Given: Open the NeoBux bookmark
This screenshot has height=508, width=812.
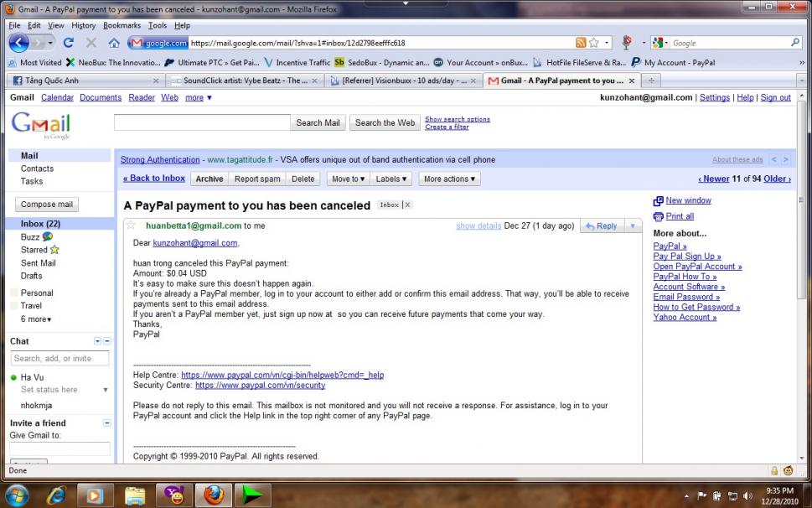Looking at the screenshot, I should (x=114, y=63).
